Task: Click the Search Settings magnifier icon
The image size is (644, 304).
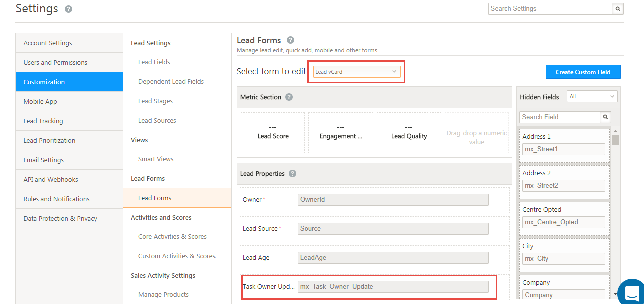Action: (618, 9)
